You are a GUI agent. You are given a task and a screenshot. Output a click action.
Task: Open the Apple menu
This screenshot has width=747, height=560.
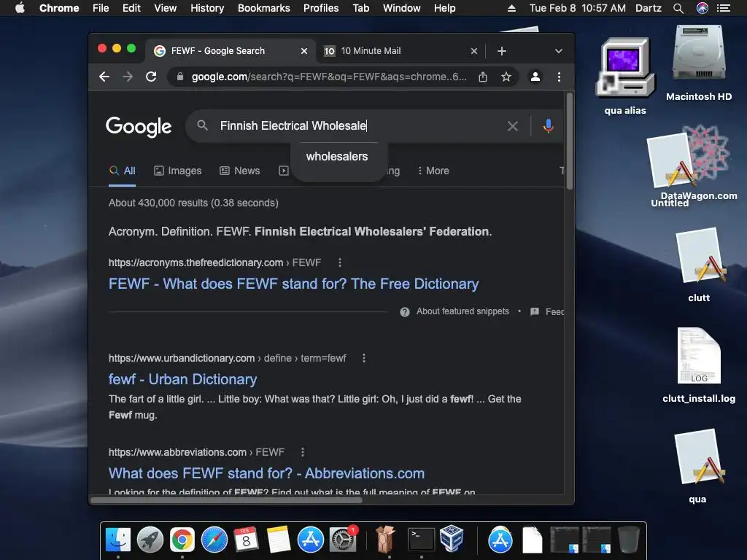pos(20,8)
